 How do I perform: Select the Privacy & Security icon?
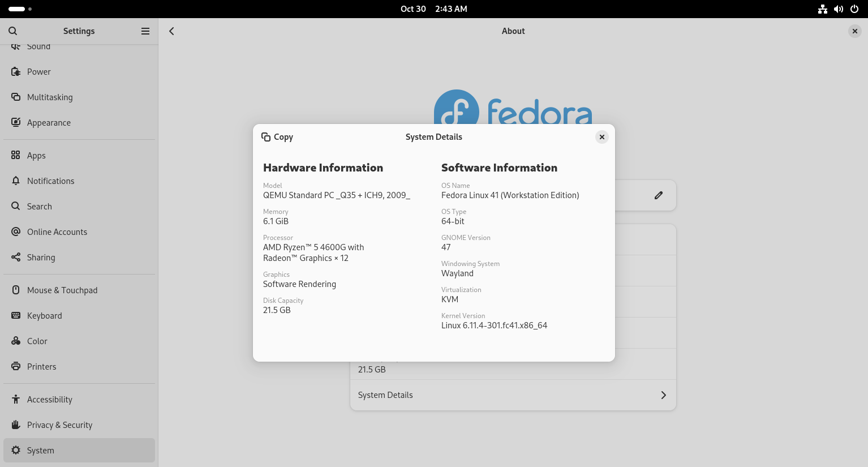point(16,425)
